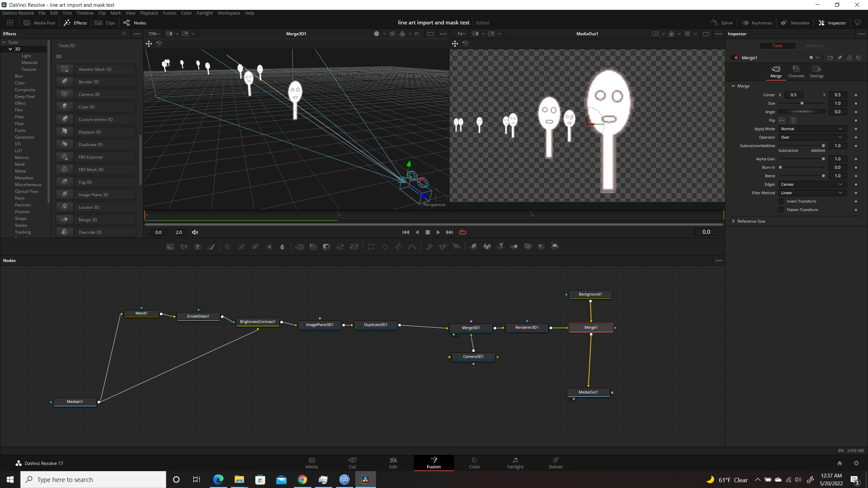The height and width of the screenshot is (488, 868).
Task: Toggle loop playback mode
Action: coord(462,232)
